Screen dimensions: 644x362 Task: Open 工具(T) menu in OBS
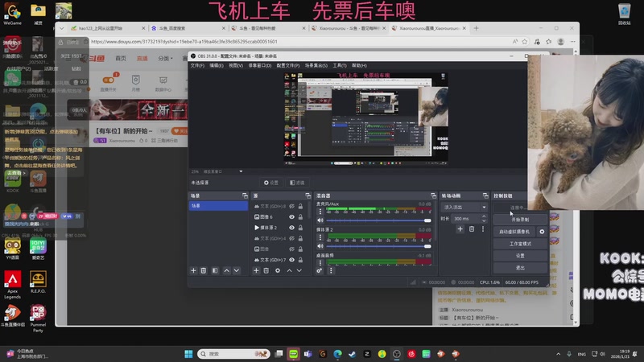[x=340, y=66]
